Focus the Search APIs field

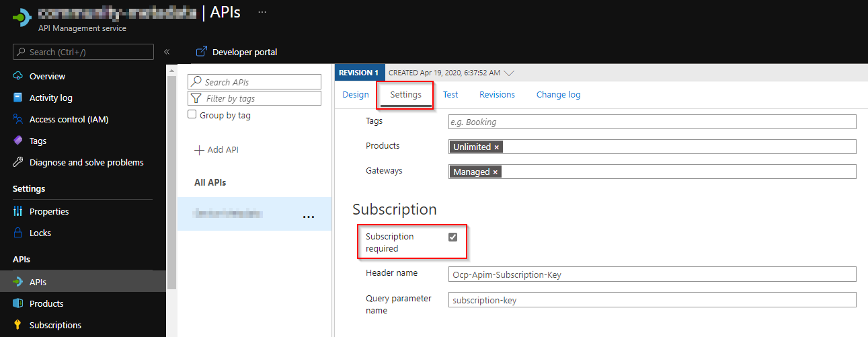[x=254, y=81]
